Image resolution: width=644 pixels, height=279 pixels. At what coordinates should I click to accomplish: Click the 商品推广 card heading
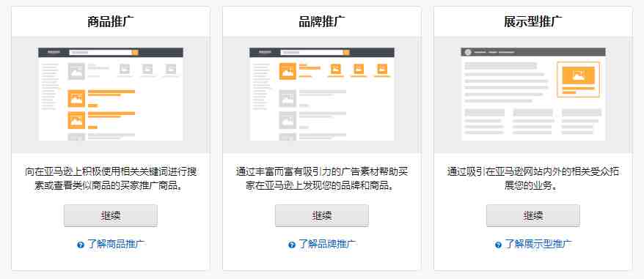tap(111, 22)
